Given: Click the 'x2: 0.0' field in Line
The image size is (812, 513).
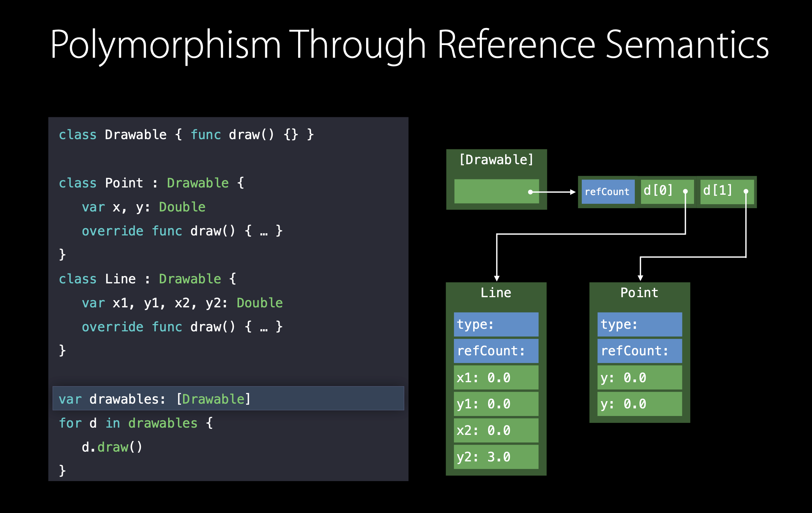Looking at the screenshot, I should [496, 430].
